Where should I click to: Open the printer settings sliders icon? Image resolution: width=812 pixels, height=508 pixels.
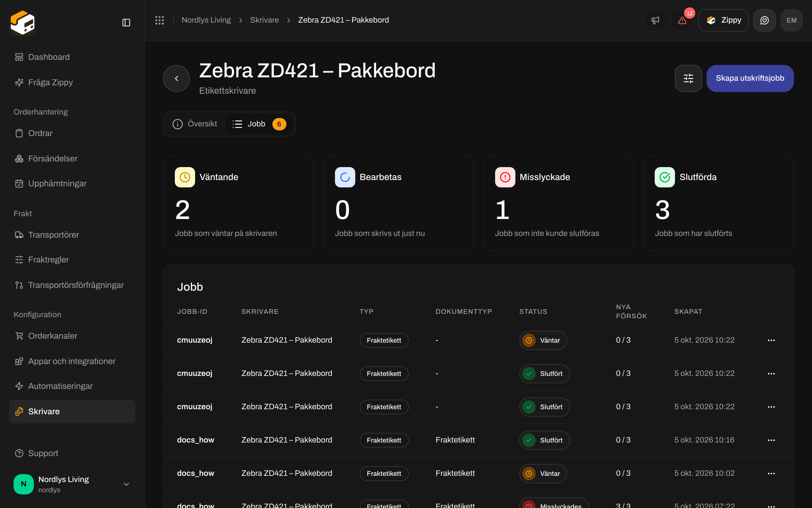click(x=688, y=78)
